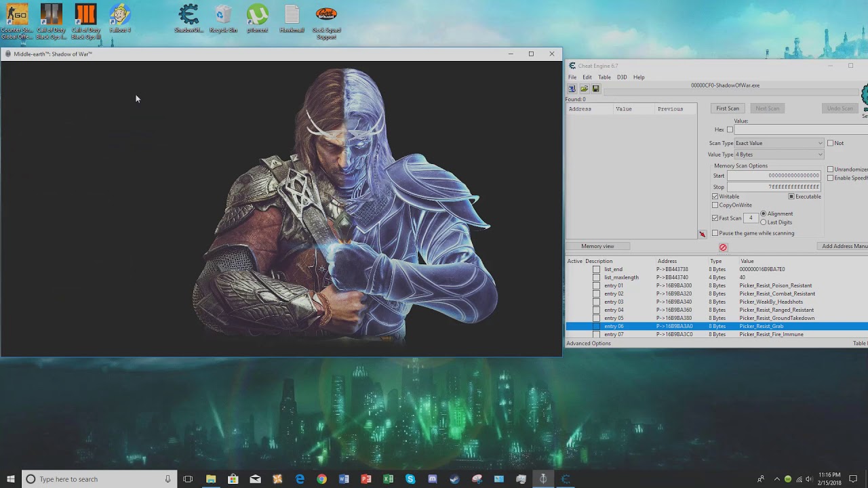The height and width of the screenshot is (488, 868).
Task: Open Counter-Strike Global Offensive desktop icon
Action: tap(16, 22)
